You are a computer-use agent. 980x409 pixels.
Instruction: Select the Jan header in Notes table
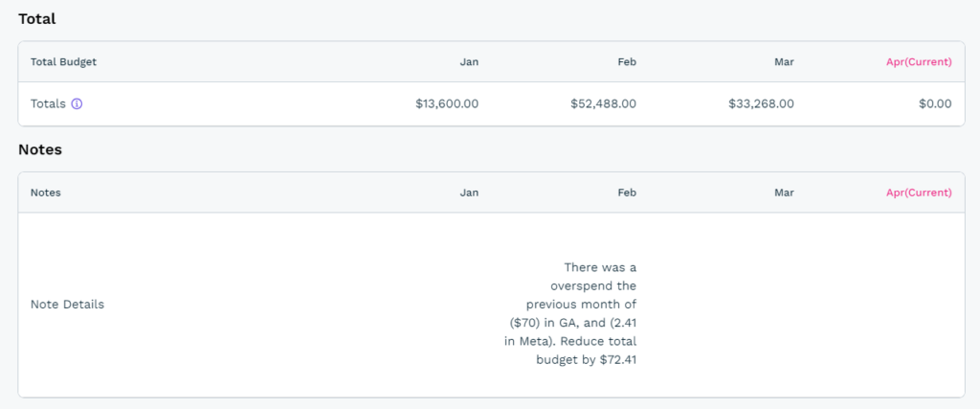[469, 192]
